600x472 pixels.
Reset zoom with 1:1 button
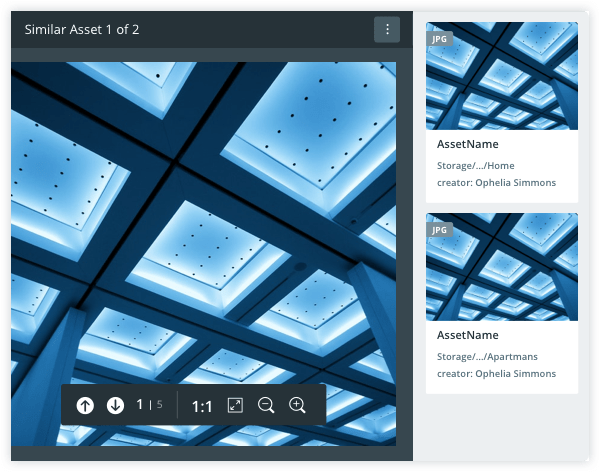coord(202,406)
